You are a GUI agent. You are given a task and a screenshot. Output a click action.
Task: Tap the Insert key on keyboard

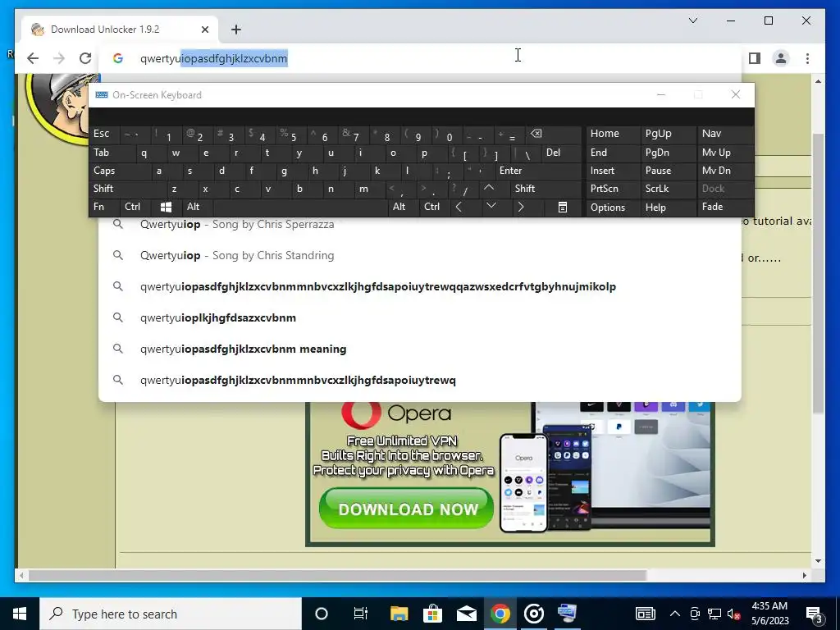click(614, 171)
